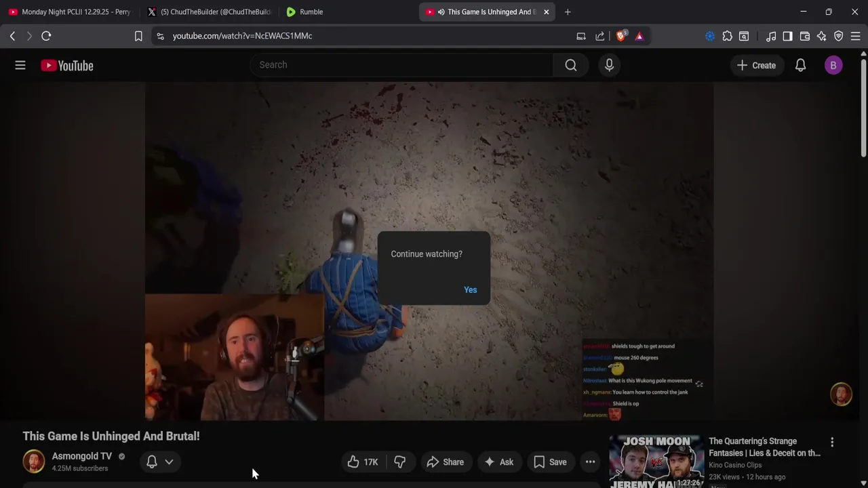This screenshot has height=488, width=868.
Task: Bookmark this page with the bookmark icon
Action: pyautogui.click(x=138, y=36)
